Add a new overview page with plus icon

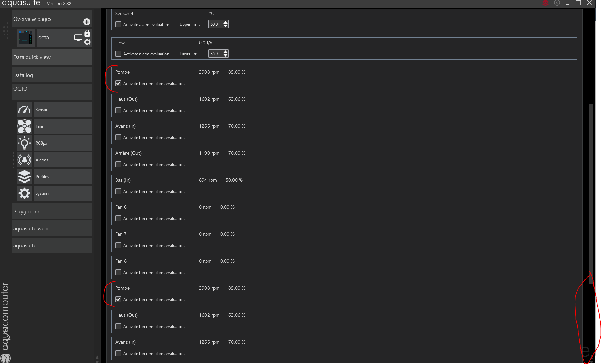pos(87,22)
